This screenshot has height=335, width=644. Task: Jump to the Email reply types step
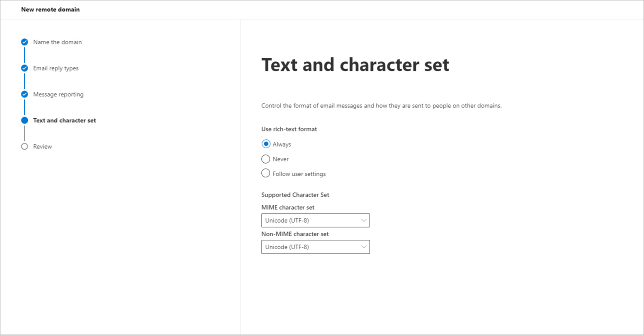56,68
